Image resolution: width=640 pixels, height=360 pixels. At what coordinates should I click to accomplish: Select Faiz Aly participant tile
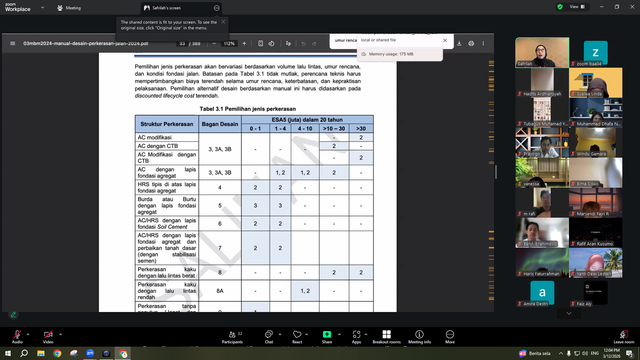click(596, 293)
